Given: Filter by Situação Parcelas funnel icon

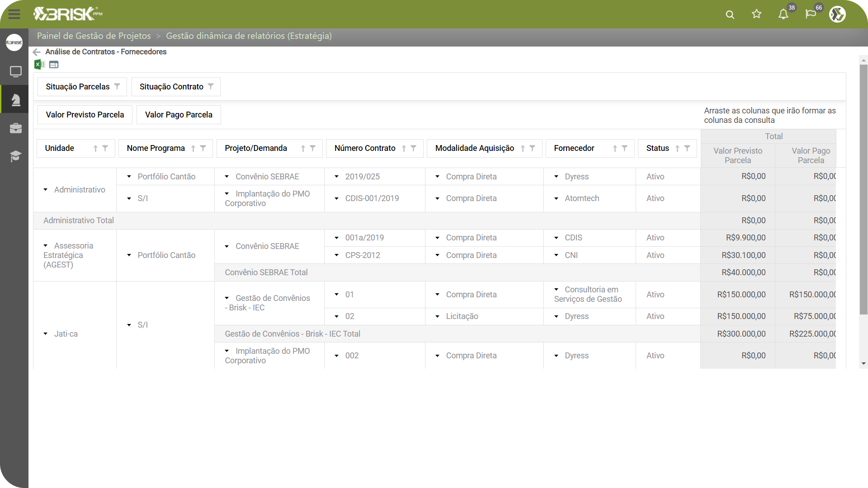Looking at the screenshot, I should (117, 86).
